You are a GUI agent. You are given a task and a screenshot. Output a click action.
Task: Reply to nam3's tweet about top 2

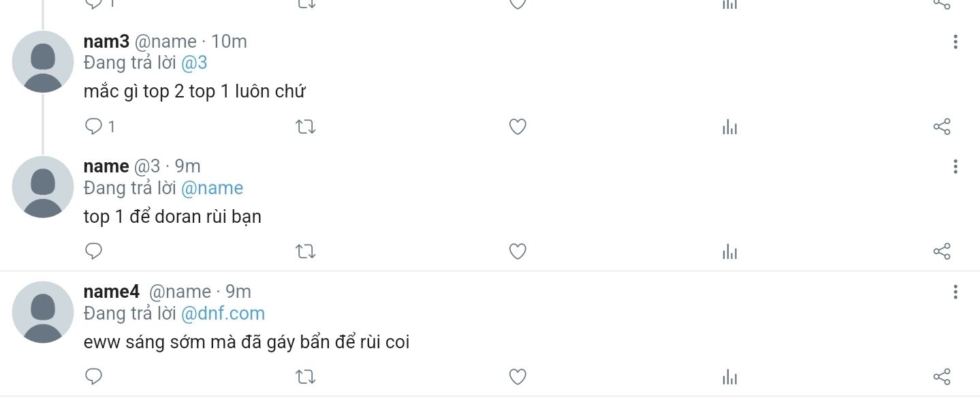[x=93, y=127]
